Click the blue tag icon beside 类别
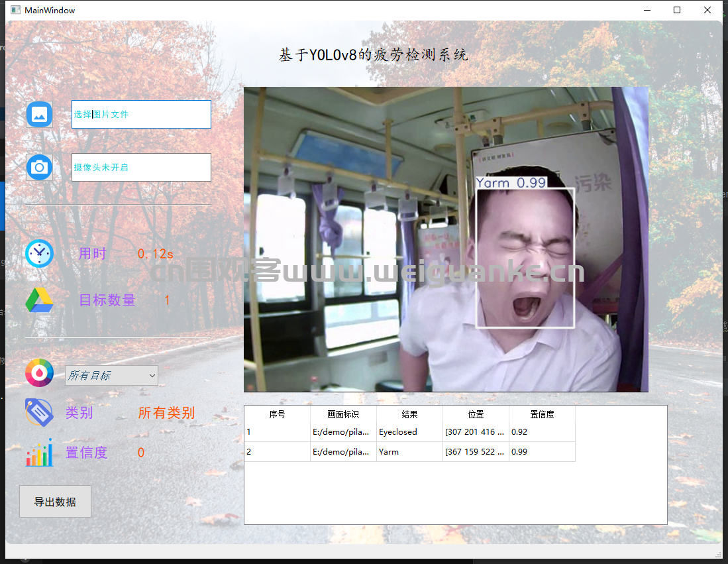This screenshot has width=728, height=564. 39,412
